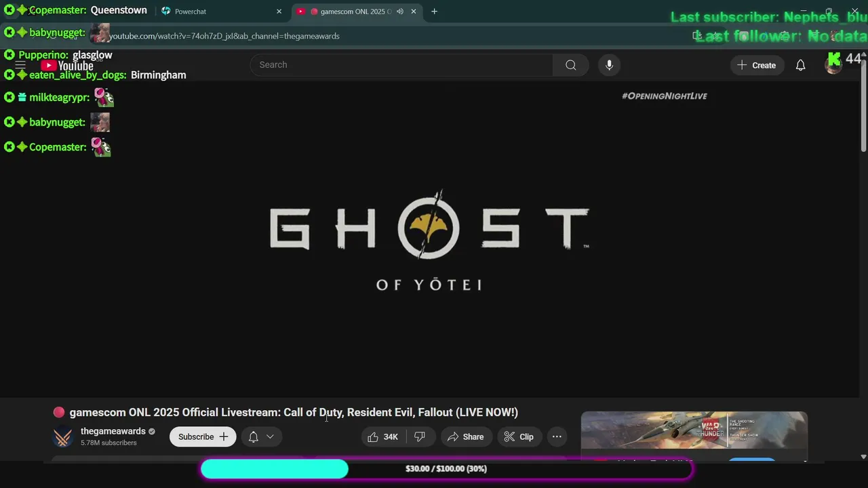
Task: Click the Clip button
Action: tap(519, 437)
